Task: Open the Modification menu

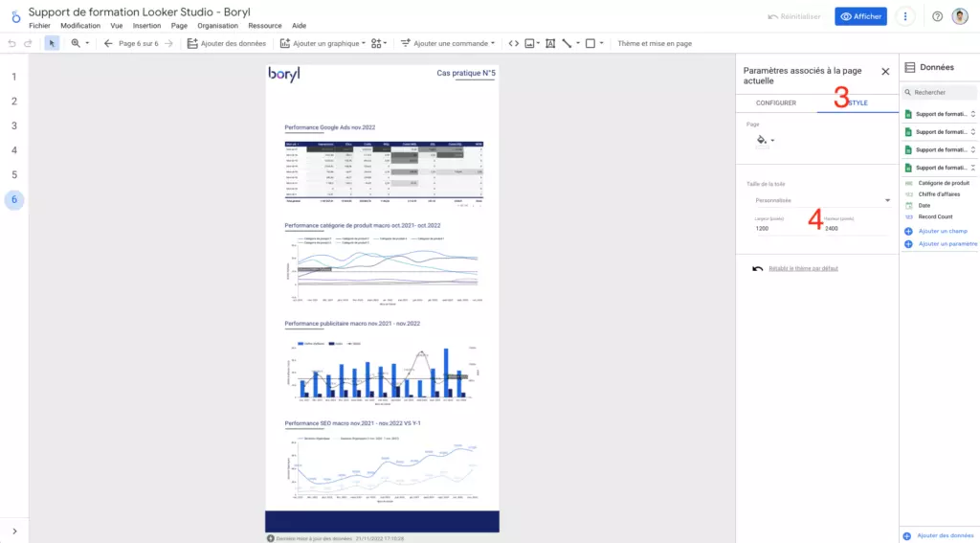Action: coord(80,26)
